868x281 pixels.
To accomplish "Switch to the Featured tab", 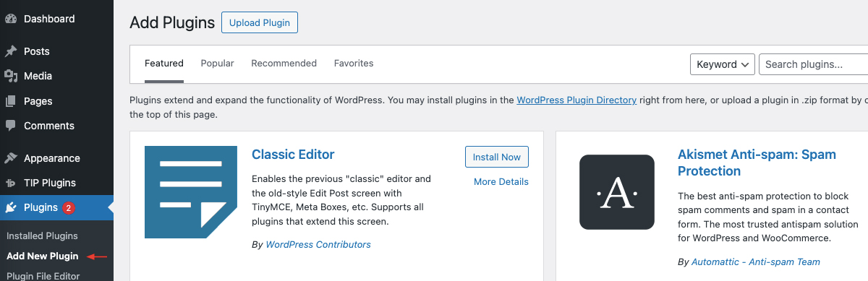I will 164,64.
